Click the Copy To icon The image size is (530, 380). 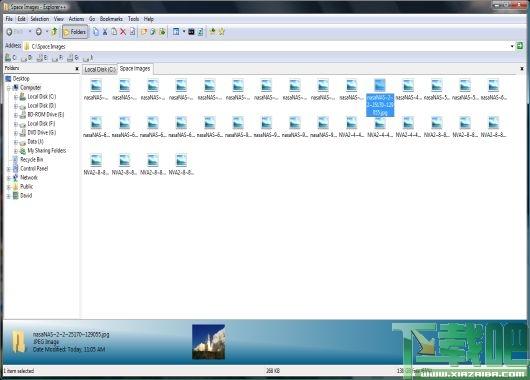[x=153, y=32]
